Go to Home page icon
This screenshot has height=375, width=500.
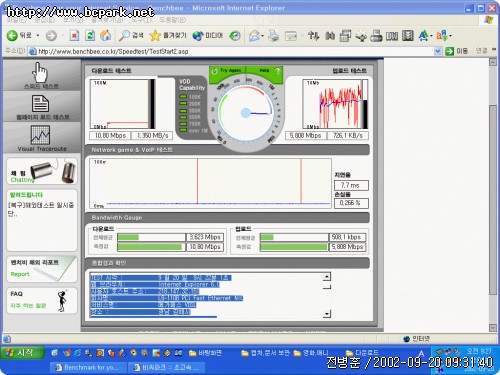106,35
